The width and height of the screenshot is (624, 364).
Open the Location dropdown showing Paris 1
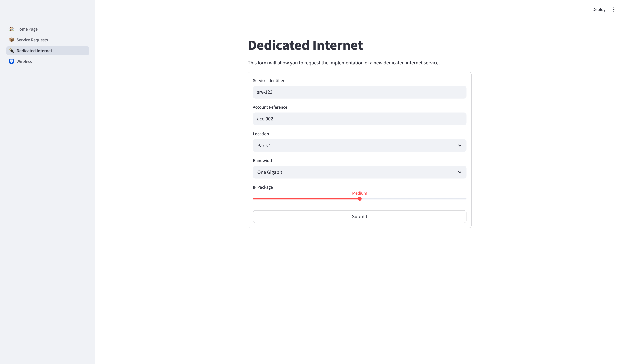pyautogui.click(x=359, y=145)
